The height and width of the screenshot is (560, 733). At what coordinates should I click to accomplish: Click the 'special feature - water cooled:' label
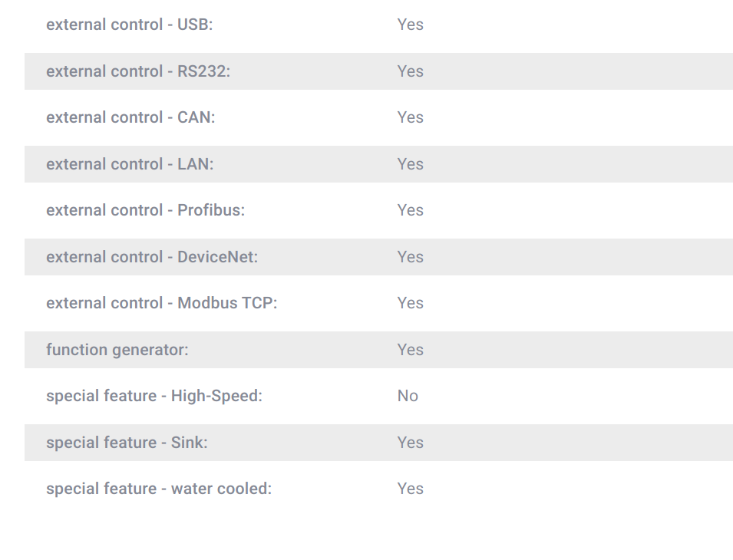(x=159, y=489)
